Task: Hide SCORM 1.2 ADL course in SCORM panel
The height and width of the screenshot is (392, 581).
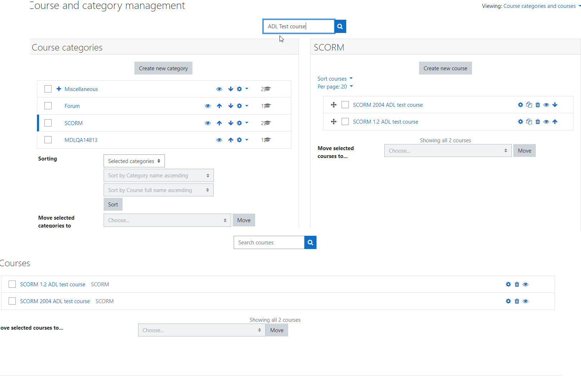Action: (x=546, y=121)
